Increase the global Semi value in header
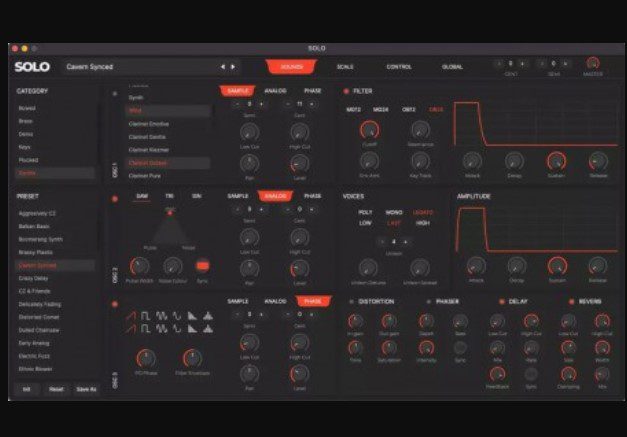This screenshot has width=627, height=437. click(x=565, y=64)
